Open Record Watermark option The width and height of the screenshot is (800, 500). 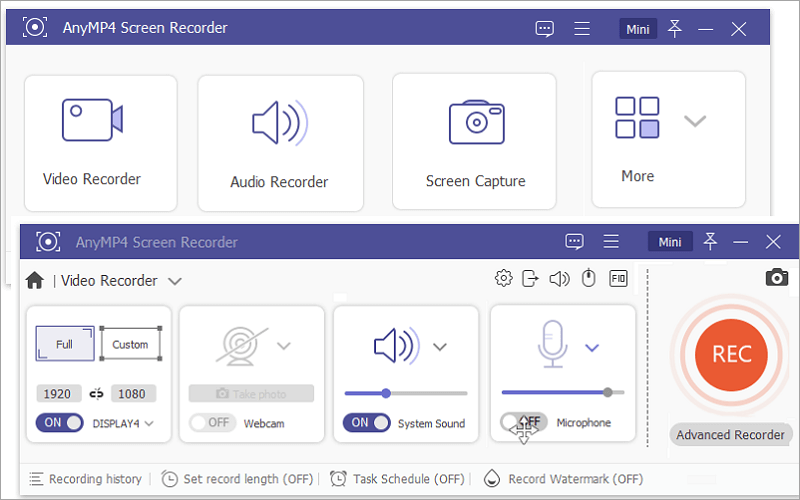563,479
